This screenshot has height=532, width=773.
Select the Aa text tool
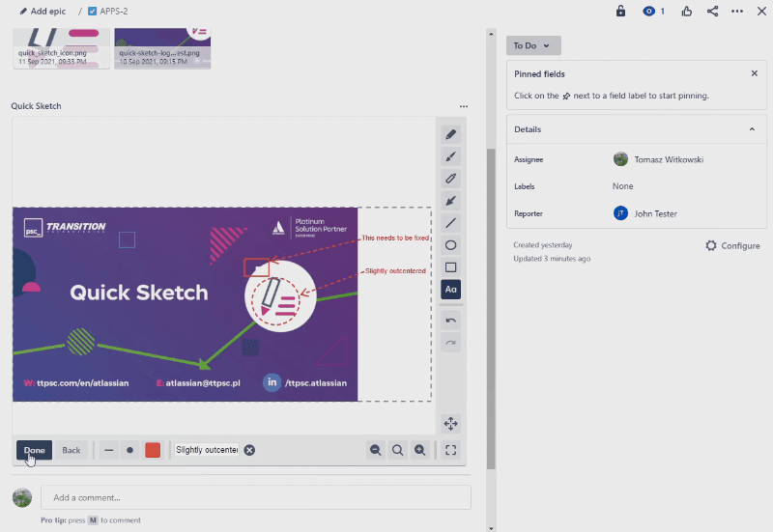(x=450, y=290)
